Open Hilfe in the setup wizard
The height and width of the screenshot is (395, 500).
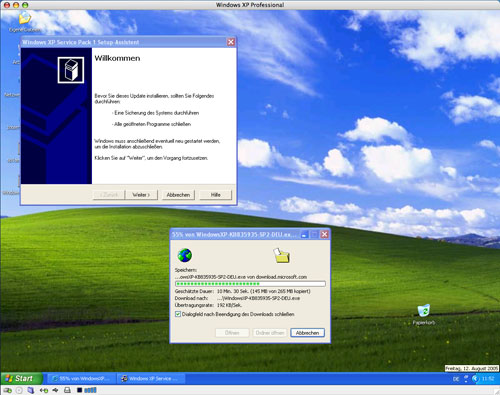click(x=215, y=195)
